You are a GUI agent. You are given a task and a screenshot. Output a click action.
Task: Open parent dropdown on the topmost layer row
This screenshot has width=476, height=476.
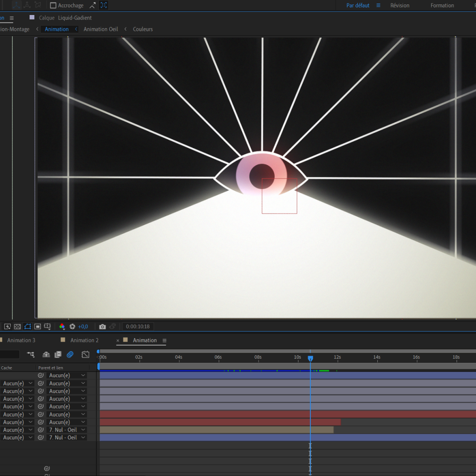[68, 376]
